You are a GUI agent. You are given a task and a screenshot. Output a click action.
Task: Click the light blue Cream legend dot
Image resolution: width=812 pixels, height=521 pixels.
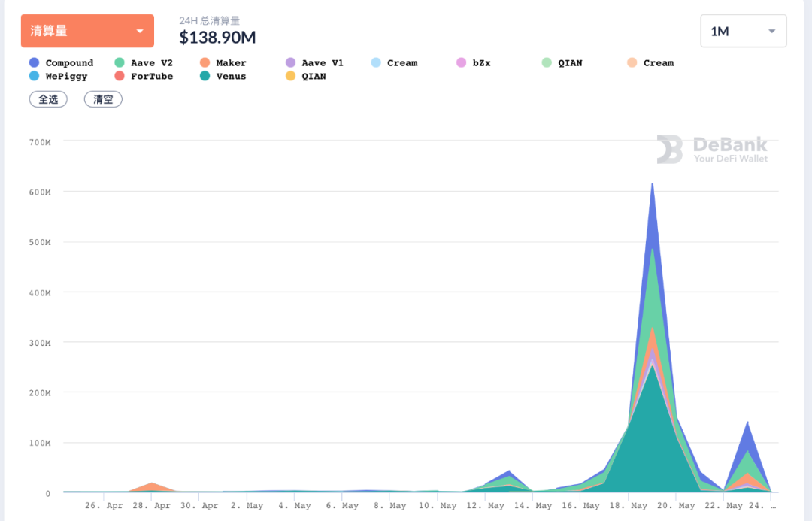[376, 63]
